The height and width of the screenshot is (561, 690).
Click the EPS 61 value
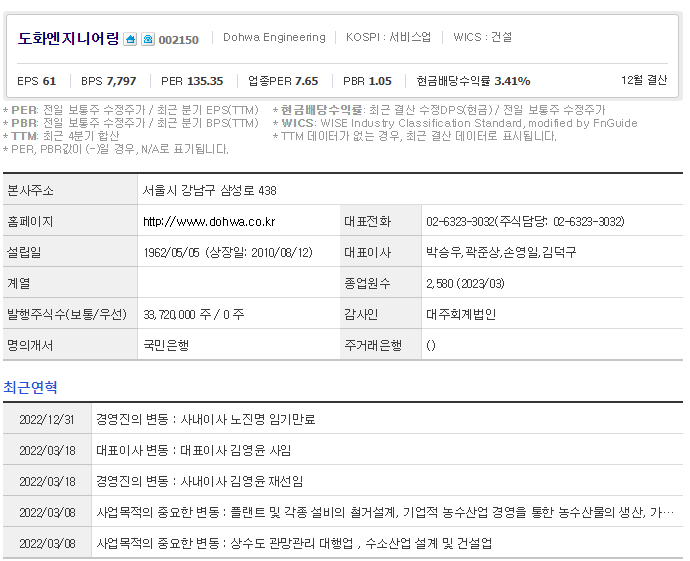[37, 81]
